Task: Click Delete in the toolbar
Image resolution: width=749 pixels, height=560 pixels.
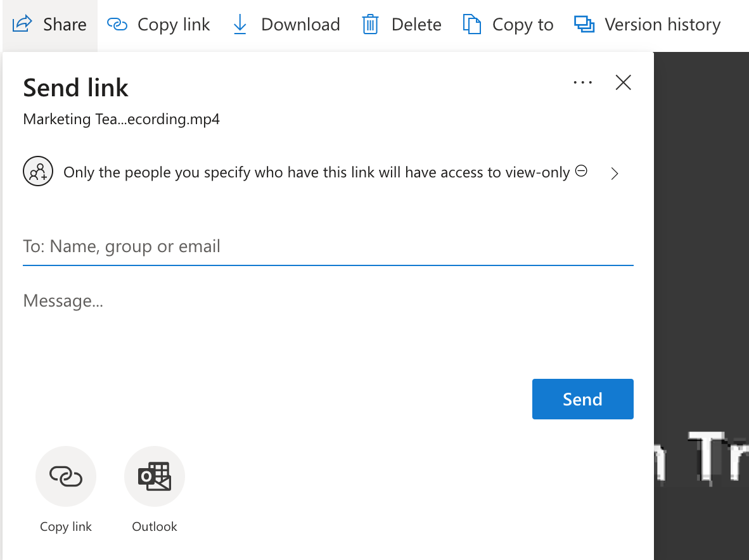Action: click(401, 24)
